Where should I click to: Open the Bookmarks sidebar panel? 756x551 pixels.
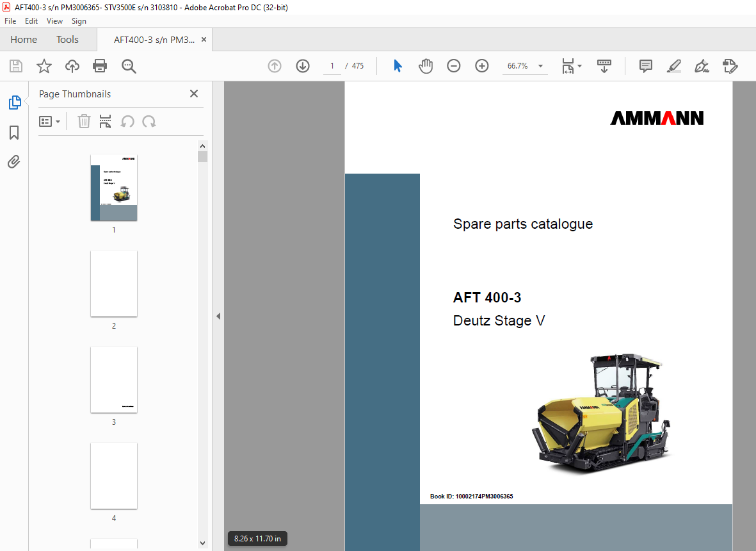point(14,133)
